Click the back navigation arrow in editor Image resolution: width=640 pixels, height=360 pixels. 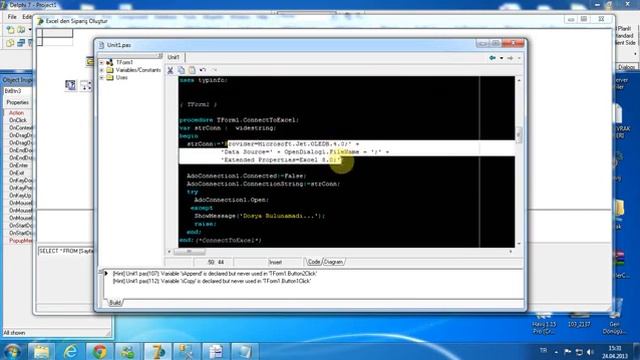tap(493, 58)
